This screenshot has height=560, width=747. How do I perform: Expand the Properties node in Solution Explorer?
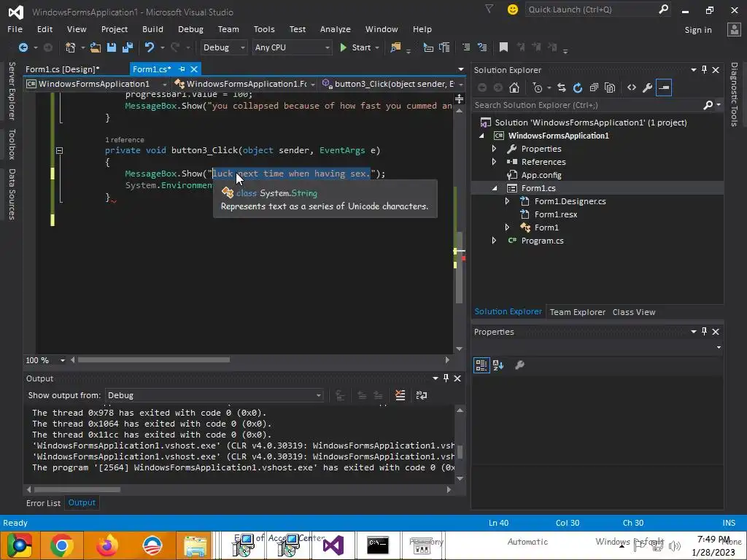coord(494,149)
